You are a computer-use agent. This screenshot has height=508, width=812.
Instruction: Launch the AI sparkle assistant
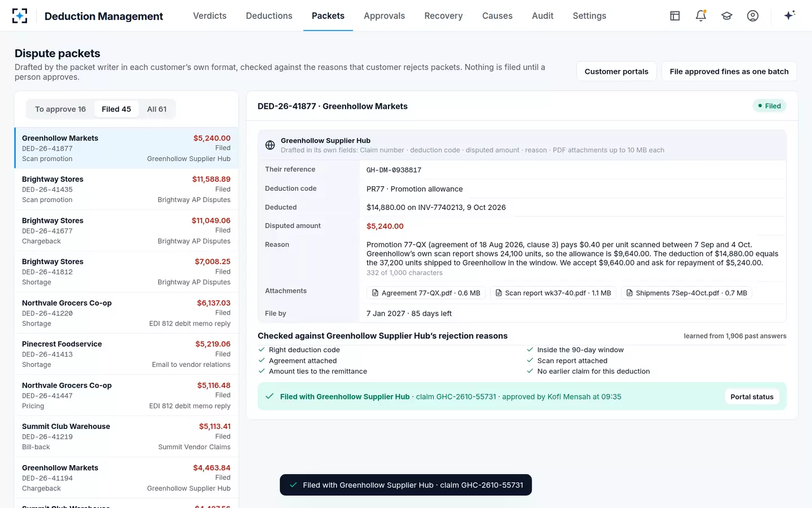[x=789, y=15]
